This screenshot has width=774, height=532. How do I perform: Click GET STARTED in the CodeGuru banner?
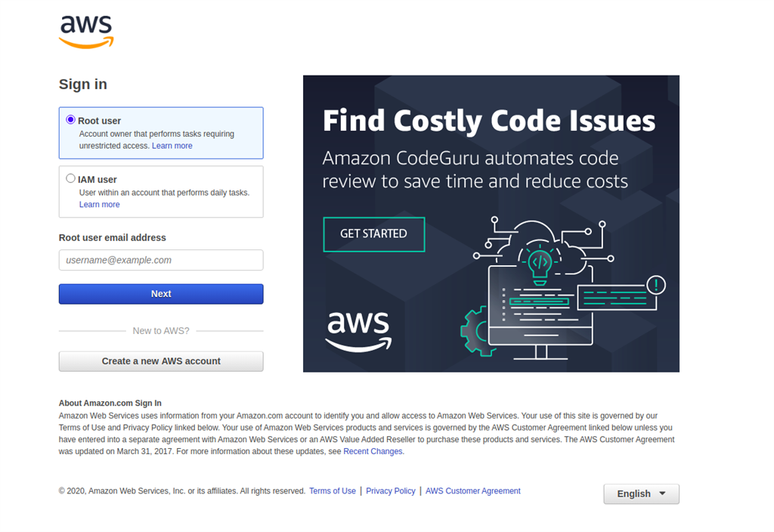coord(374,234)
